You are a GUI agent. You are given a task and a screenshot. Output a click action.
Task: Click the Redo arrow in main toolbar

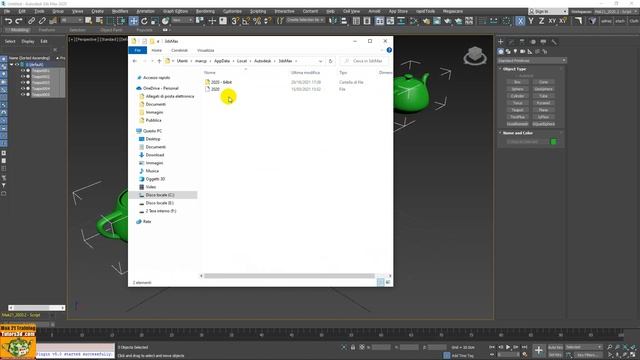19,21
